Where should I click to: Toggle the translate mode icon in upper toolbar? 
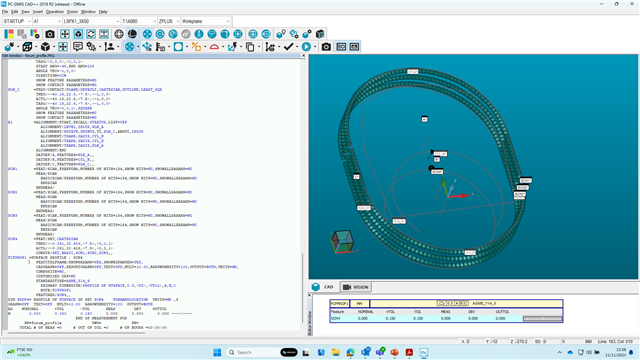[147, 34]
